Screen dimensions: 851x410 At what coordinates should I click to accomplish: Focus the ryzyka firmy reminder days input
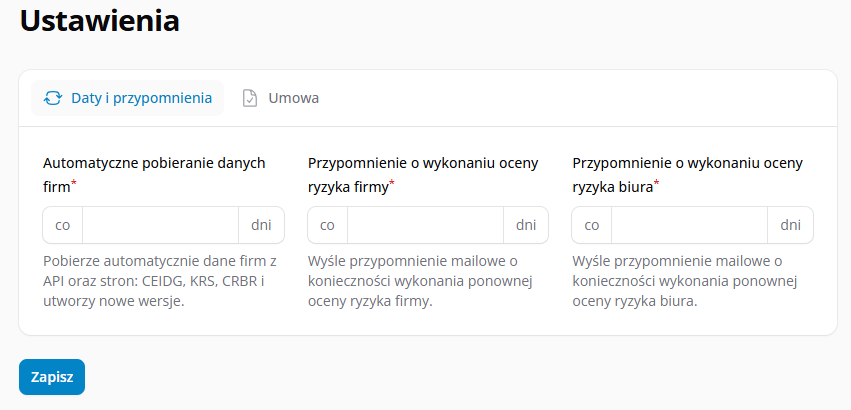(x=426, y=225)
